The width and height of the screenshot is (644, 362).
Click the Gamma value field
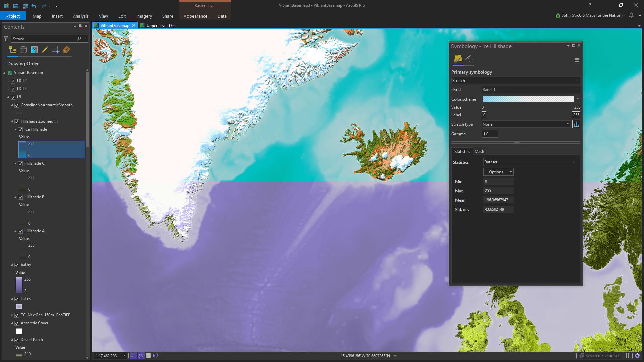click(490, 134)
